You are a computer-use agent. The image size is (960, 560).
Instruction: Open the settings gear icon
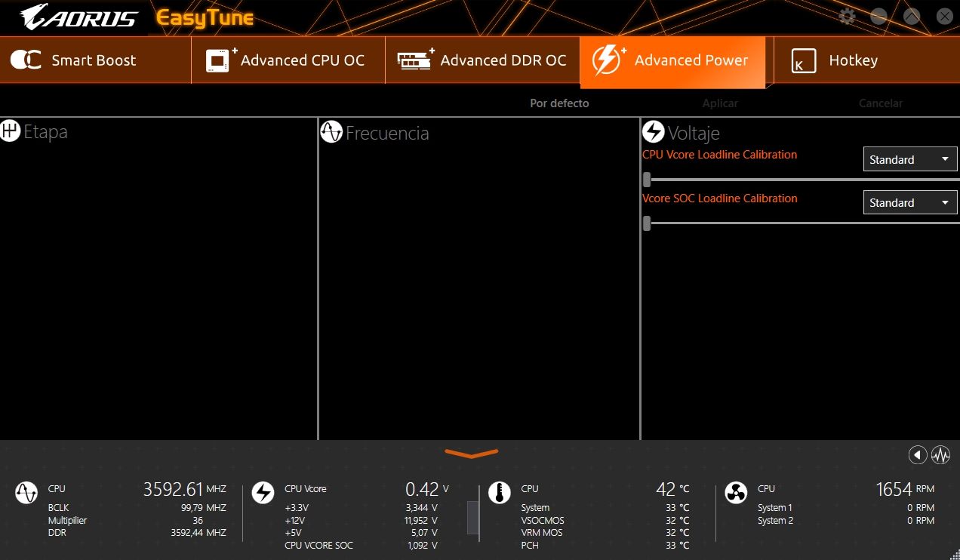(x=847, y=17)
